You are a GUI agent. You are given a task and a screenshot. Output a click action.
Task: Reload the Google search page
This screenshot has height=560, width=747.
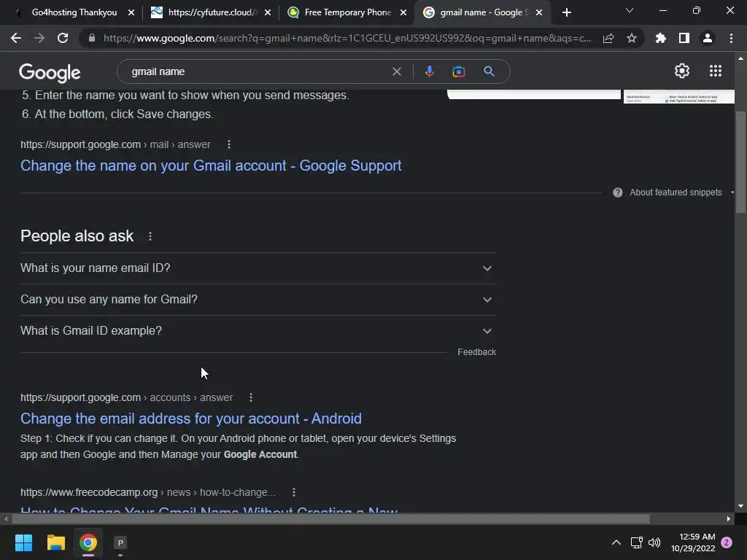point(63,38)
